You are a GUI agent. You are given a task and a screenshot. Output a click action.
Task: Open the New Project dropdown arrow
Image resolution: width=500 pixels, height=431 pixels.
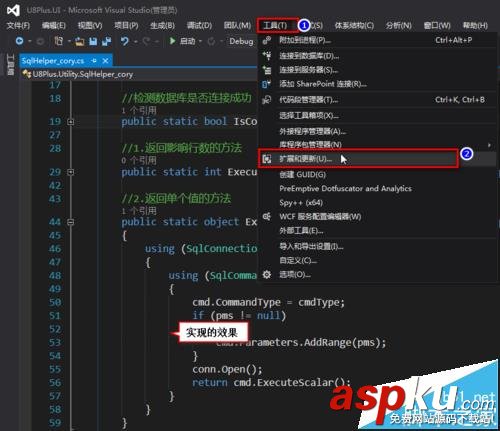pyautogui.click(x=69, y=41)
